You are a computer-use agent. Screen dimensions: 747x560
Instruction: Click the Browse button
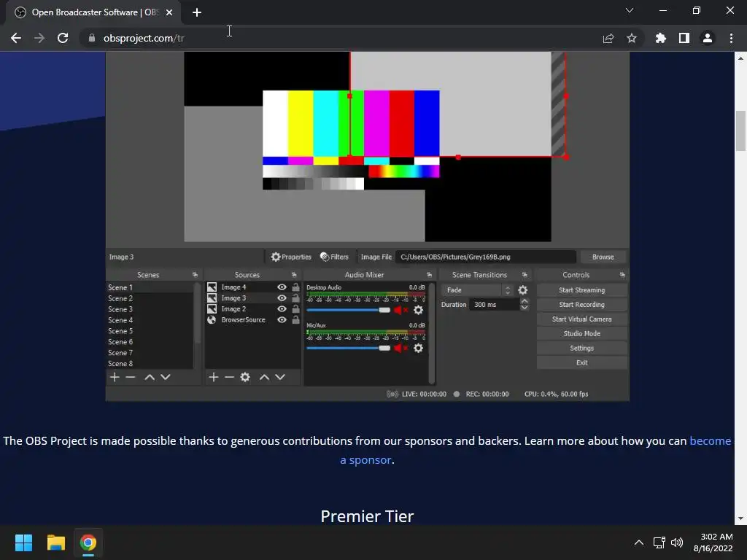click(x=603, y=257)
